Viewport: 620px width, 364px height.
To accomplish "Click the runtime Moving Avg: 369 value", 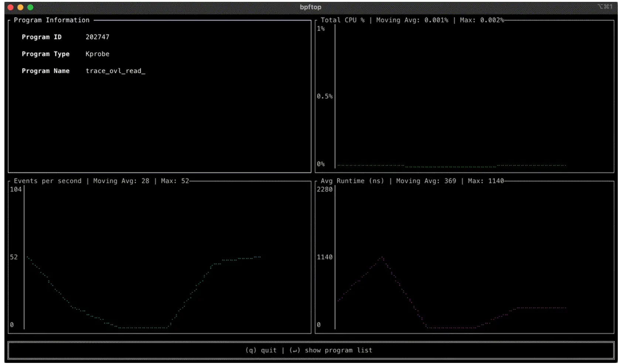I will point(426,181).
